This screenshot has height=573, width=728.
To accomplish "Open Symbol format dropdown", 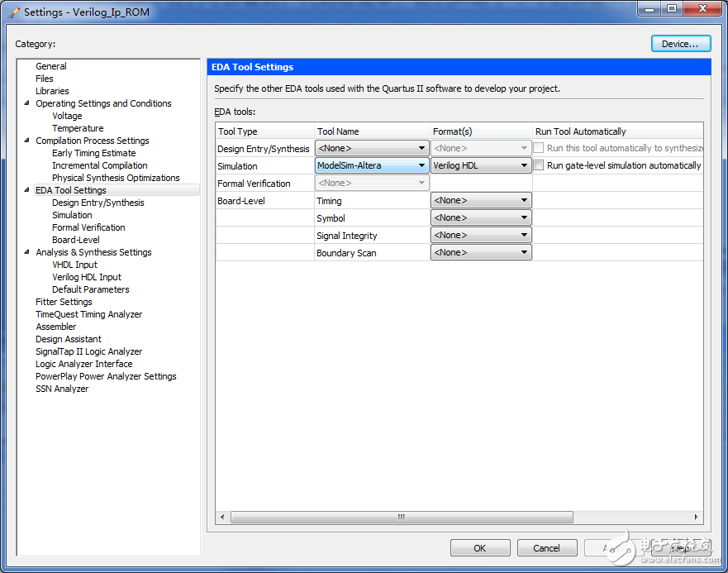I will click(481, 217).
